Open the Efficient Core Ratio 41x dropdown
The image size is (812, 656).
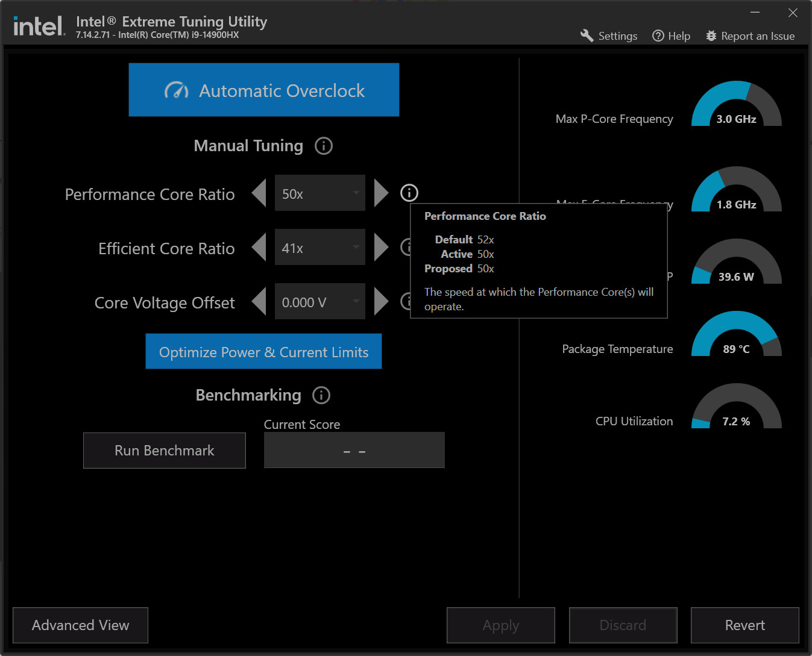[x=320, y=247]
